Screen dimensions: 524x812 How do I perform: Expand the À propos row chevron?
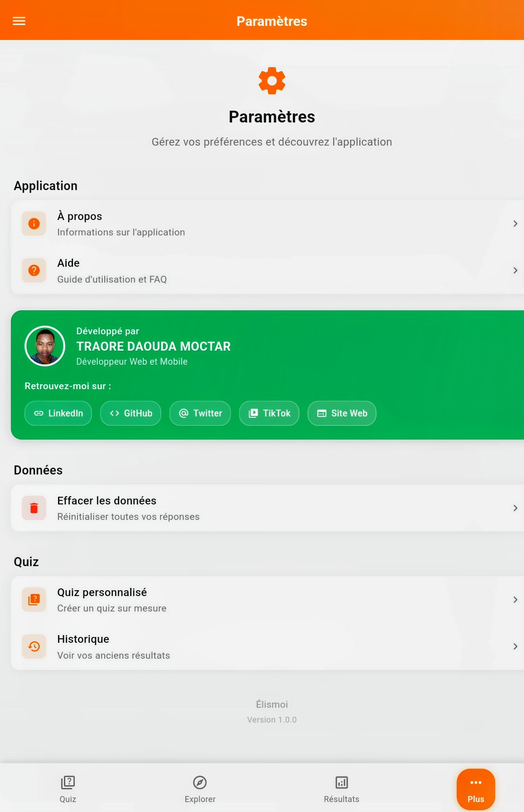(x=515, y=224)
